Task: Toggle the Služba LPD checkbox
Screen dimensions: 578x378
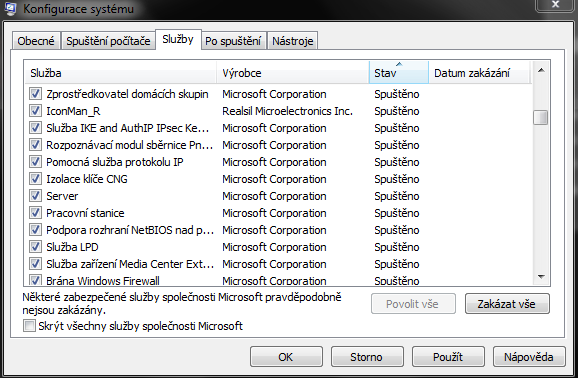Action: click(x=35, y=246)
